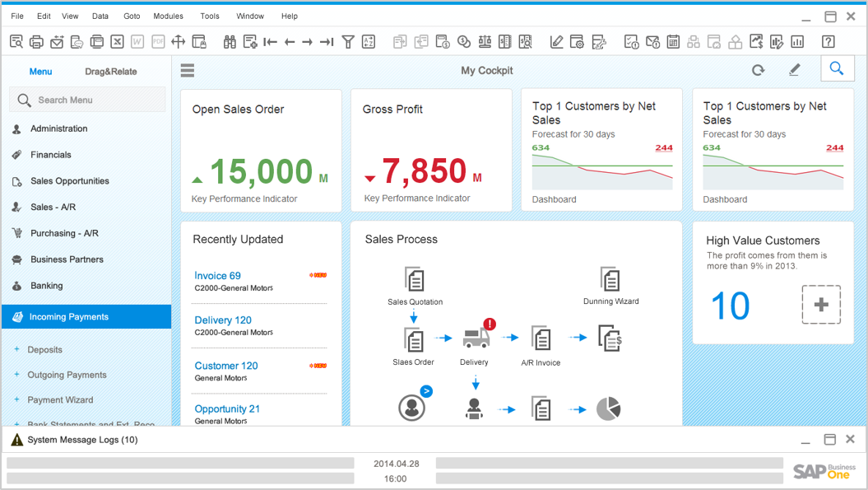Screen dimensions: 868x490
Task: Toggle the hamburger menu in cockpit header
Action: click(x=188, y=71)
